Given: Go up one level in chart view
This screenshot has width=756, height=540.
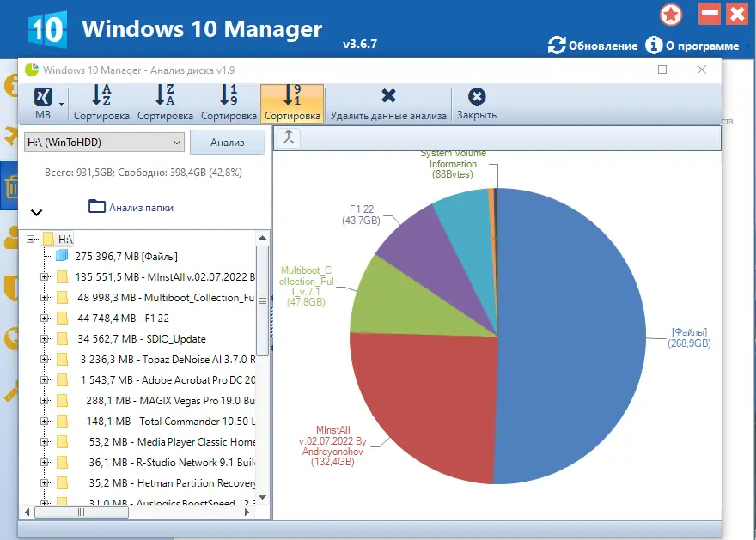Looking at the screenshot, I should (x=289, y=137).
